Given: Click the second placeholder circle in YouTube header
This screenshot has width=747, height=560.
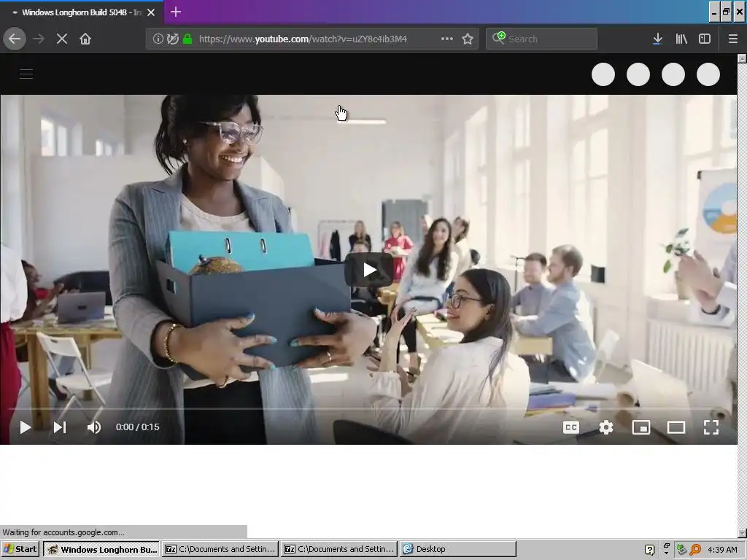Looking at the screenshot, I should [x=638, y=74].
